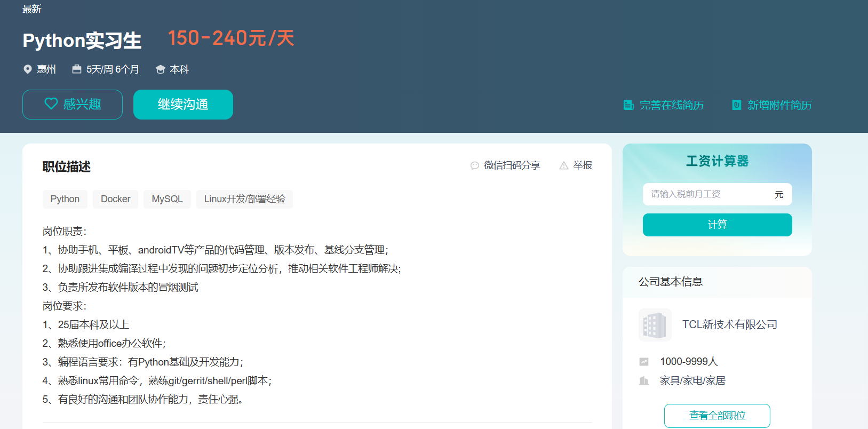Screen dimensions: 868x429
Task: Mark the job as 感兴趣
Action: 73,105
